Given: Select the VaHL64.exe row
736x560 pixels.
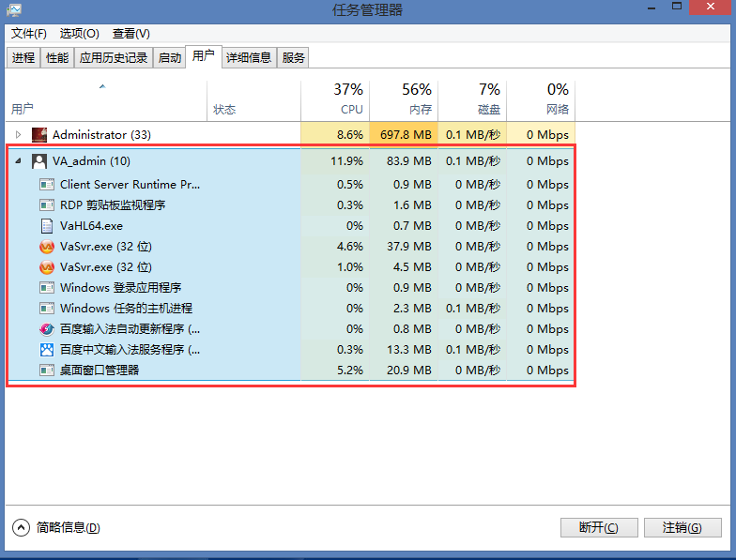Looking at the screenshot, I should [290, 226].
